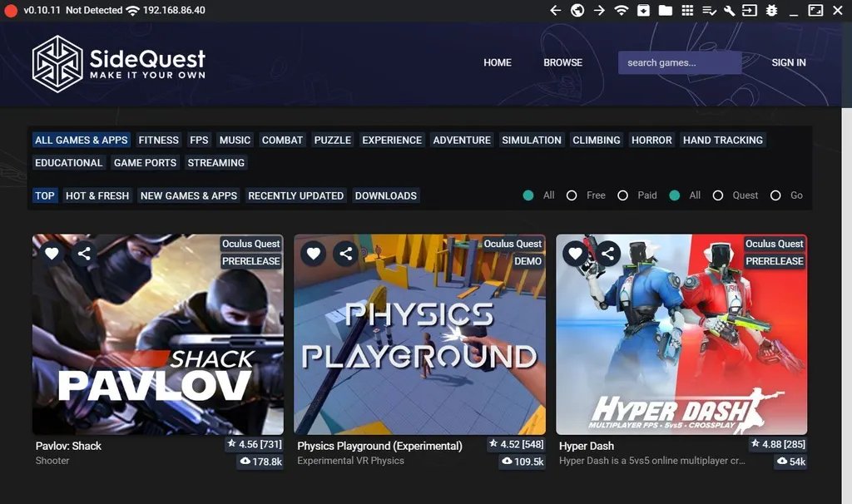Open the browser globe icon in top toolbar
Viewport: 852px width, 504px height.
pos(577,10)
